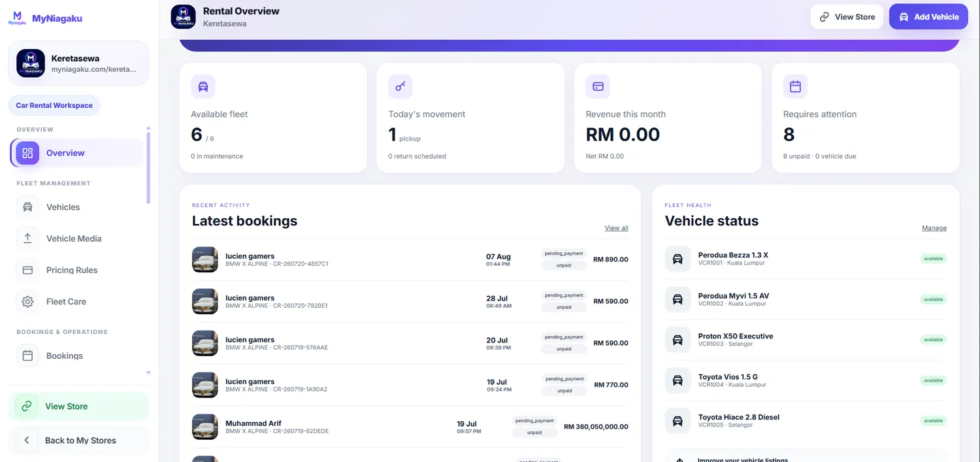Open Pricing Rules in sidebar

77,270
